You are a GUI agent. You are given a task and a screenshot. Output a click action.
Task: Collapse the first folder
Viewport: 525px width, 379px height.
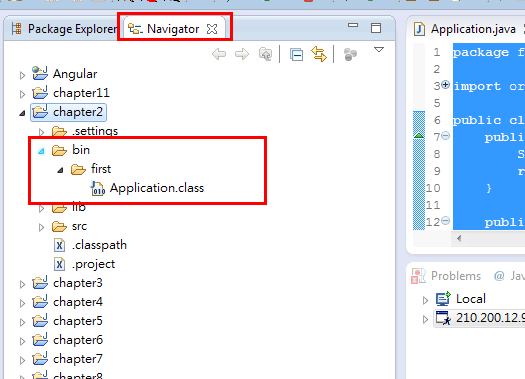point(60,170)
